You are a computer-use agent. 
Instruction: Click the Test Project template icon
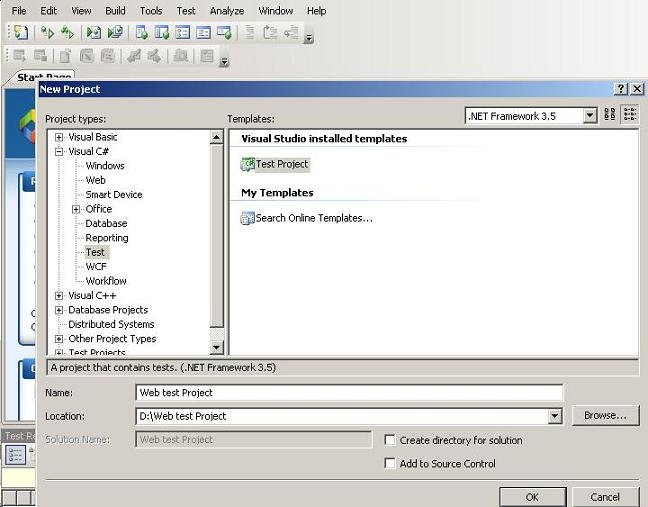point(248,164)
